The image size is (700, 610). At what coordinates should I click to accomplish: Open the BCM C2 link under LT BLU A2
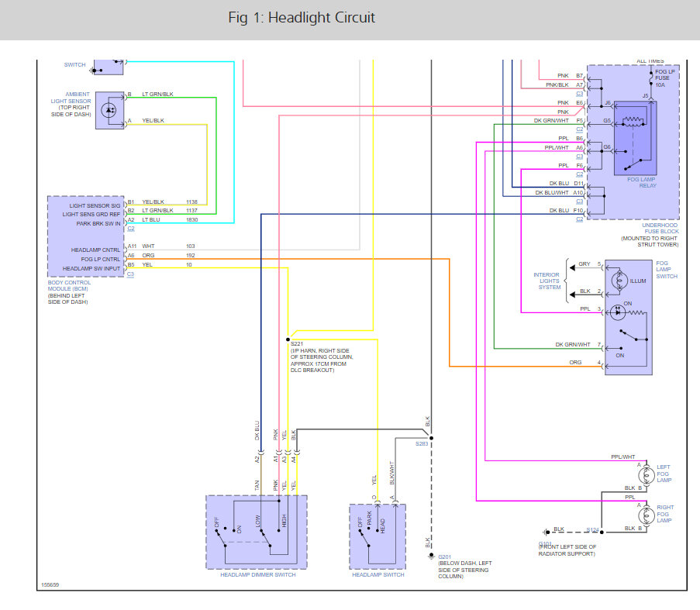[x=131, y=229]
